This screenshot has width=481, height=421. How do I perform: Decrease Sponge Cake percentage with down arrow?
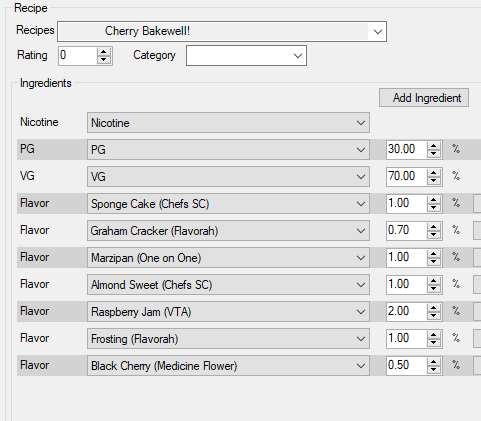coord(434,208)
